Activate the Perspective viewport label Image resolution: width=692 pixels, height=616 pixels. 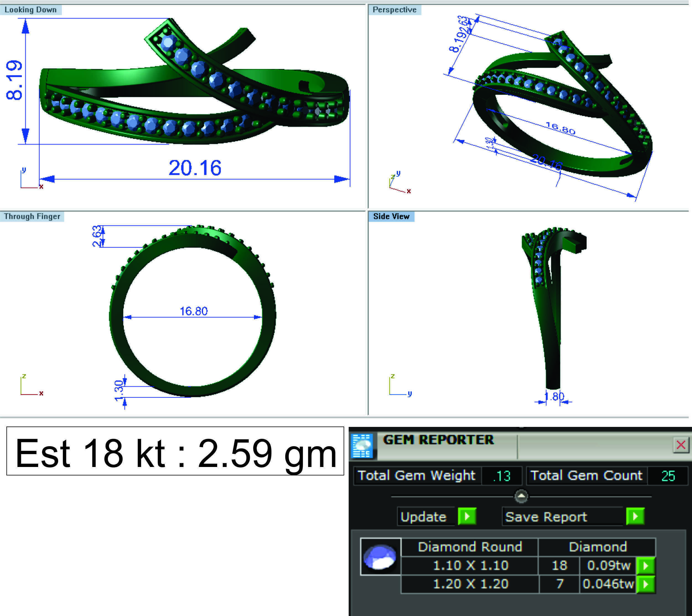pyautogui.click(x=394, y=9)
